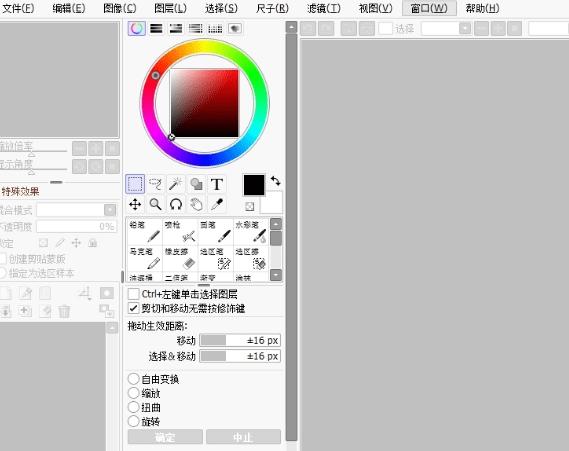Select the text tool
Image resolution: width=569 pixels, height=451 pixels.
point(217,184)
